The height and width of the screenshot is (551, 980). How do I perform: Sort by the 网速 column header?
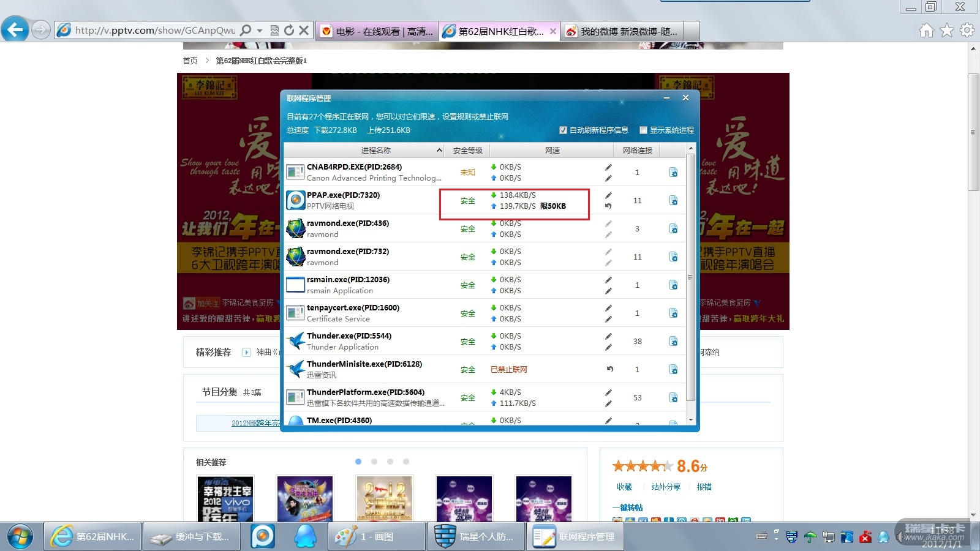tap(552, 151)
